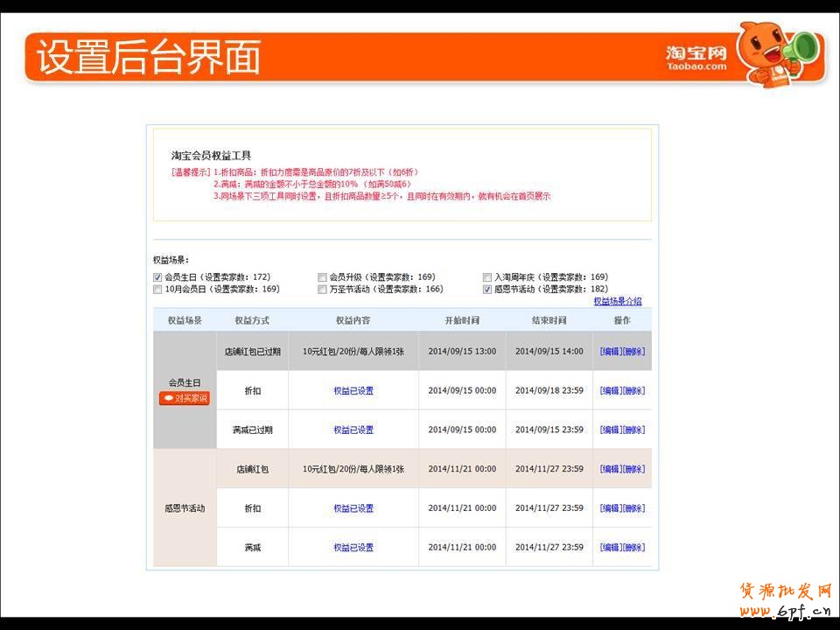Check the 会员升级 scenario checkbox
This screenshot has height=630, width=840.
point(323,277)
